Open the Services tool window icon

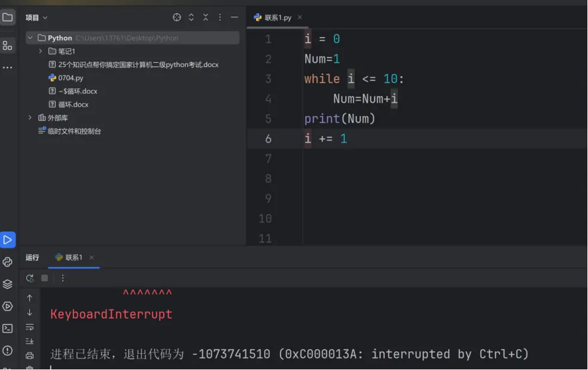pyautogui.click(x=8, y=306)
